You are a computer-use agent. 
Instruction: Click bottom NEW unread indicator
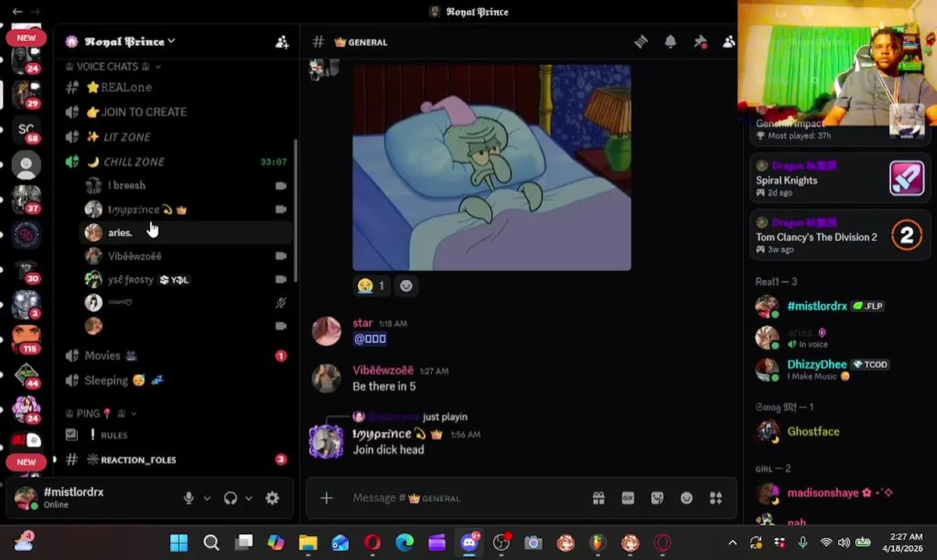pyautogui.click(x=26, y=461)
